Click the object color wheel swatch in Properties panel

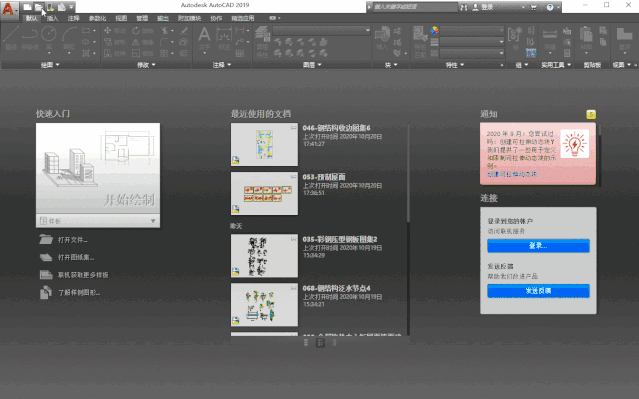[x=434, y=30]
